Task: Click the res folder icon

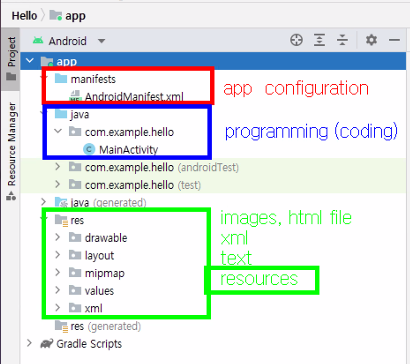Action: (62, 220)
